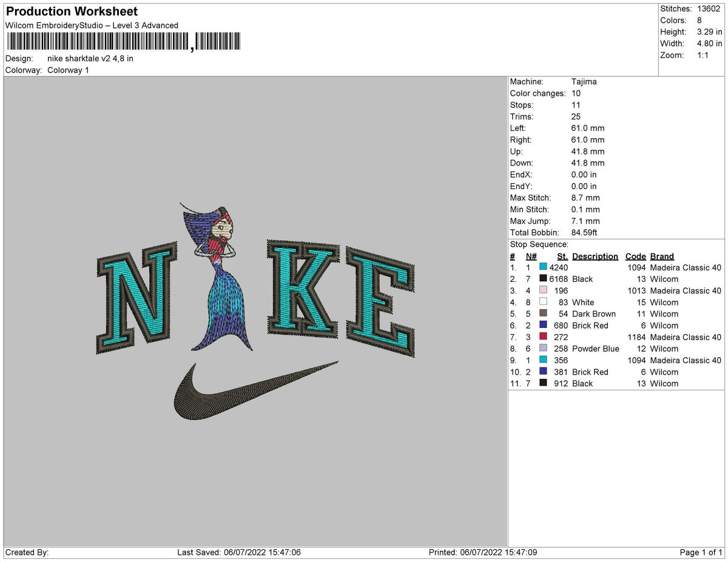Sort by the St. column header

coord(562,256)
